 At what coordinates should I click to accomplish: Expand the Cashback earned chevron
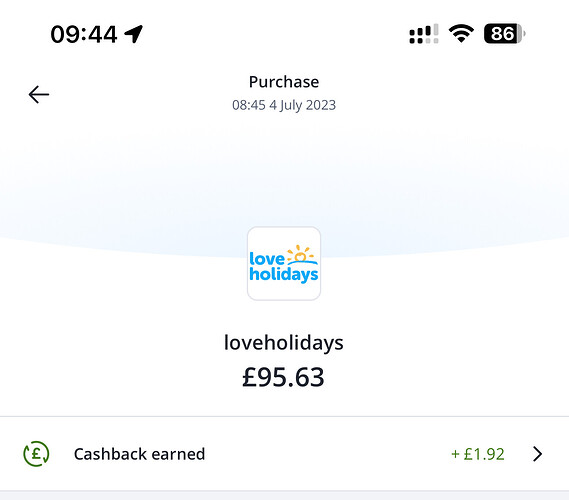[537, 454]
